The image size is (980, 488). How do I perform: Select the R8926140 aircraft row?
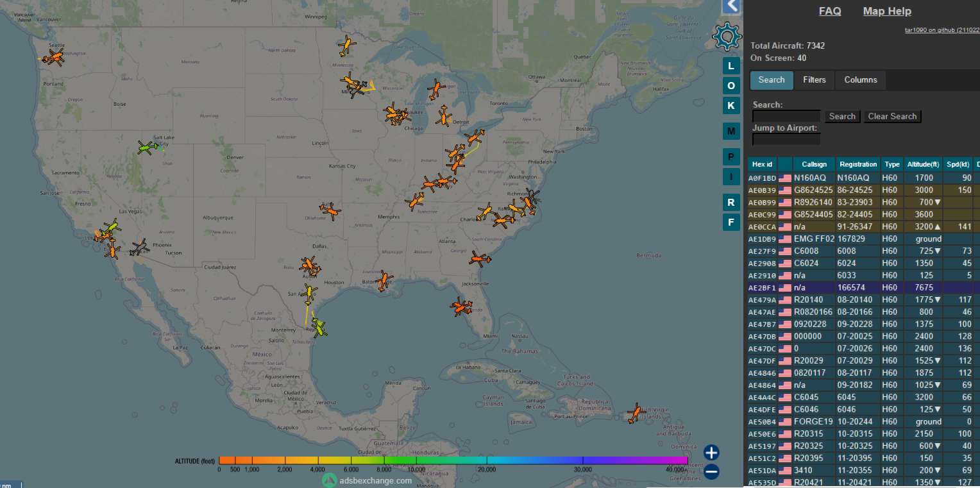point(863,202)
